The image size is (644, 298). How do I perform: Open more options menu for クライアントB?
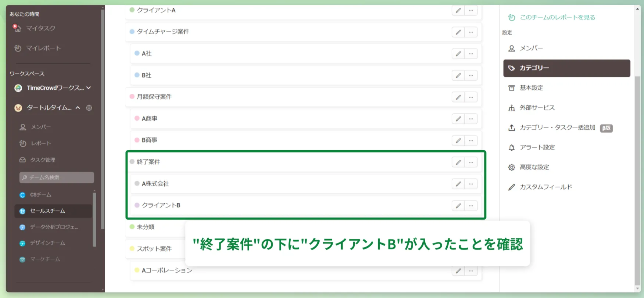(471, 205)
